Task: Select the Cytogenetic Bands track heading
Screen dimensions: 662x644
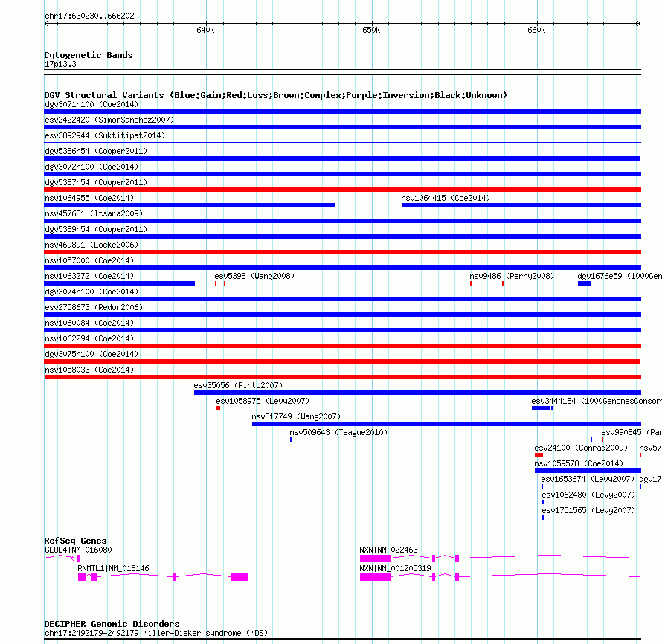Action: 89,55
